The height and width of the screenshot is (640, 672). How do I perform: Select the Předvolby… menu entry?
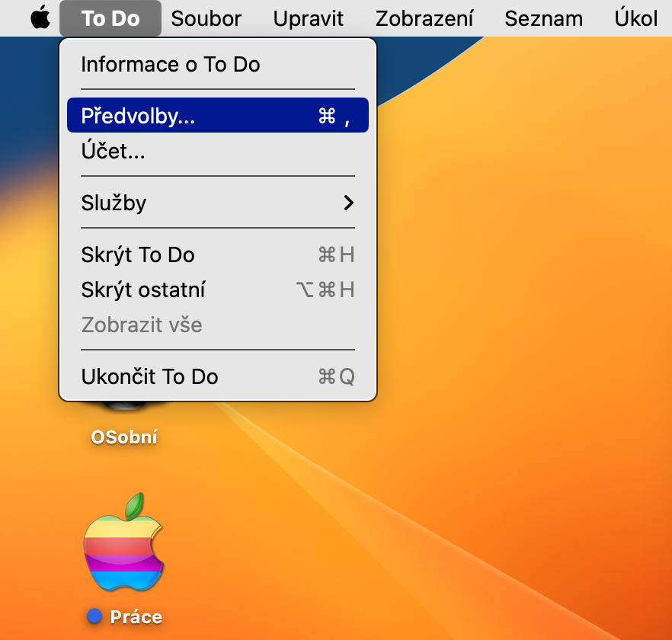pos(218,115)
